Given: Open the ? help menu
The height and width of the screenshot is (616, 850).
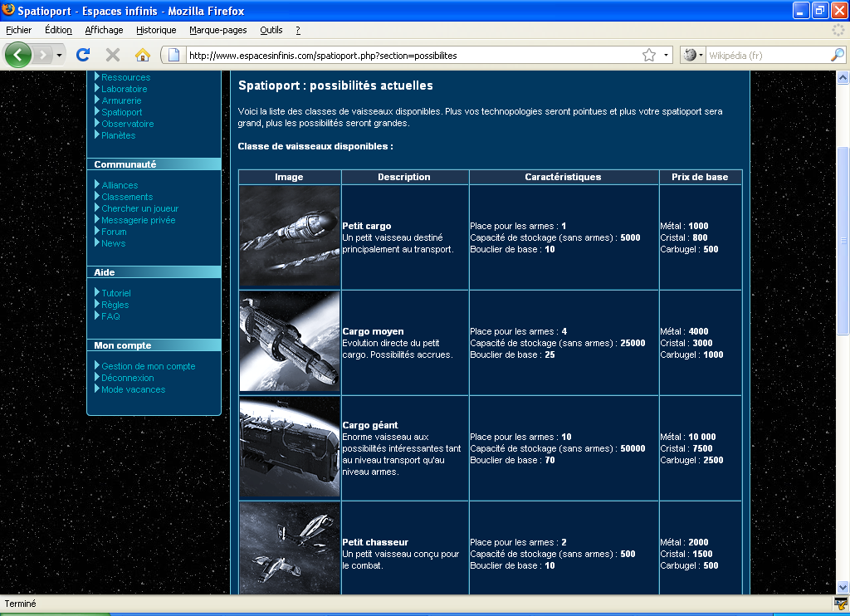Looking at the screenshot, I should [x=298, y=30].
